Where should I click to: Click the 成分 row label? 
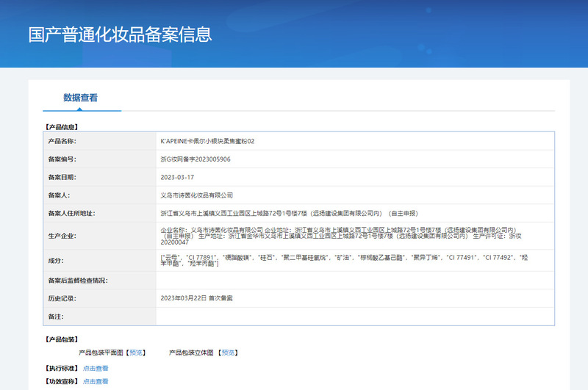tap(56, 261)
